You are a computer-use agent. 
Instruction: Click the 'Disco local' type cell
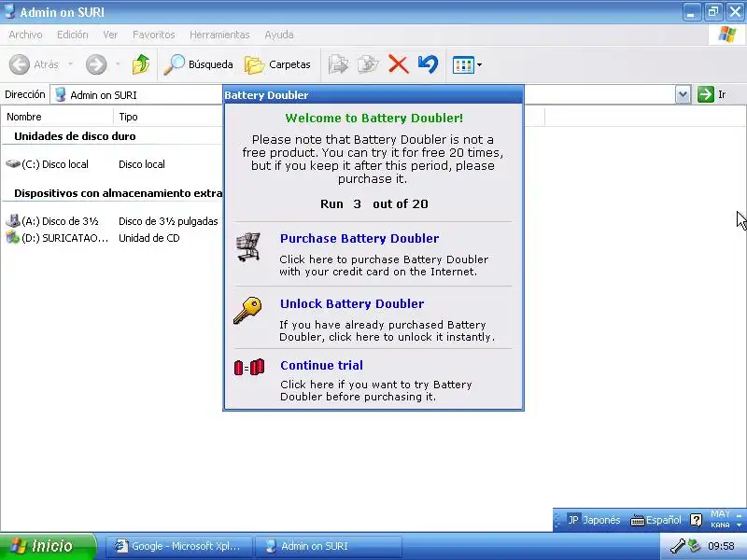[x=142, y=164]
